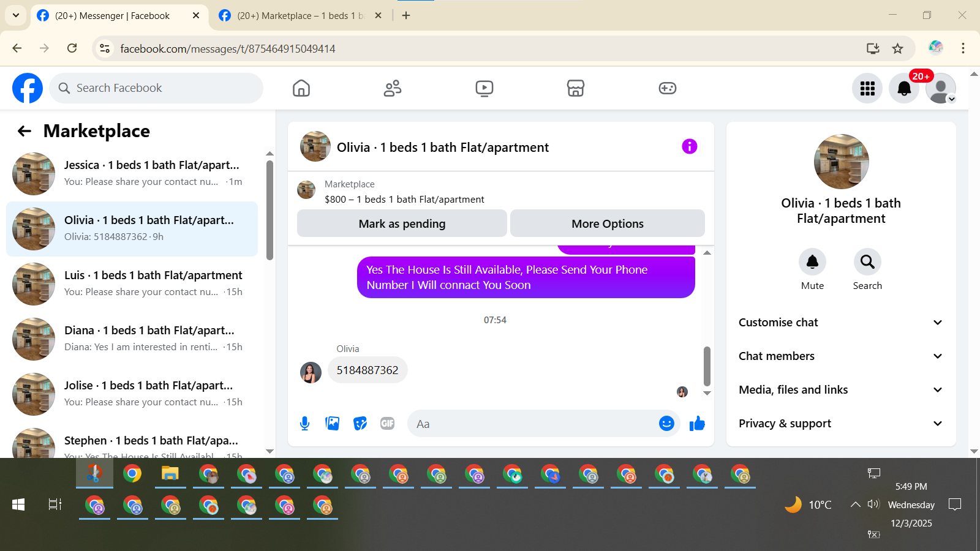Expand Chat members section
Screen dimensions: 980x551
pos(841,356)
